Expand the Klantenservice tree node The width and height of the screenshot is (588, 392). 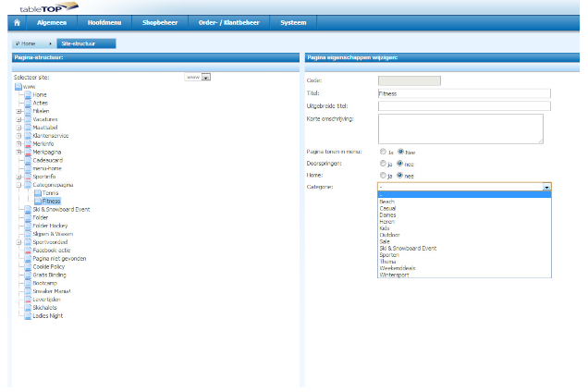click(x=18, y=136)
